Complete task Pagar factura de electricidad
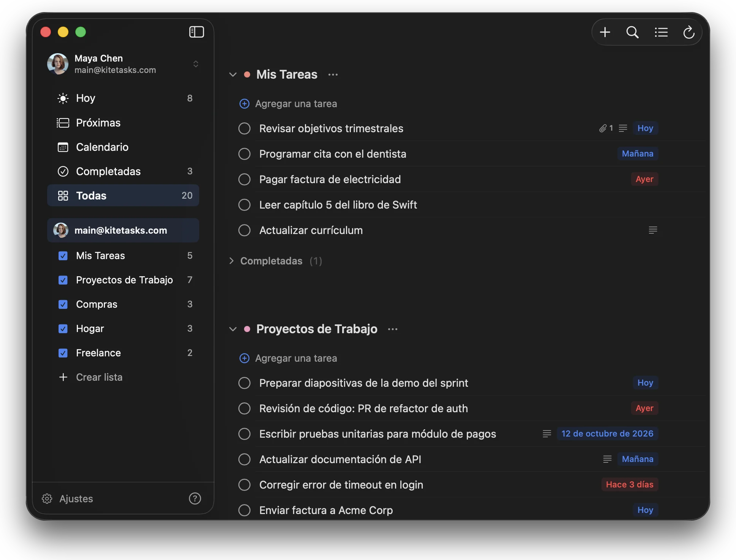Screen dimensions: 736x560 244,179
